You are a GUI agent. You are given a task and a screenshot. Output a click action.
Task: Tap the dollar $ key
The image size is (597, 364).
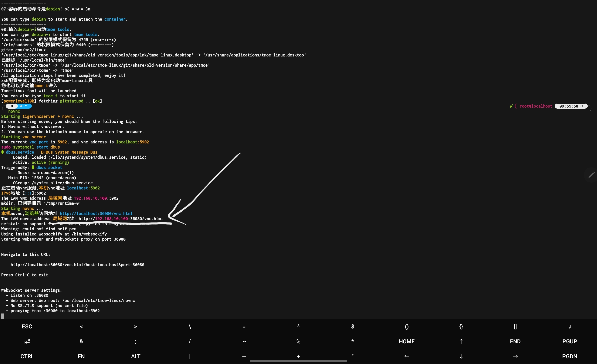352,326
